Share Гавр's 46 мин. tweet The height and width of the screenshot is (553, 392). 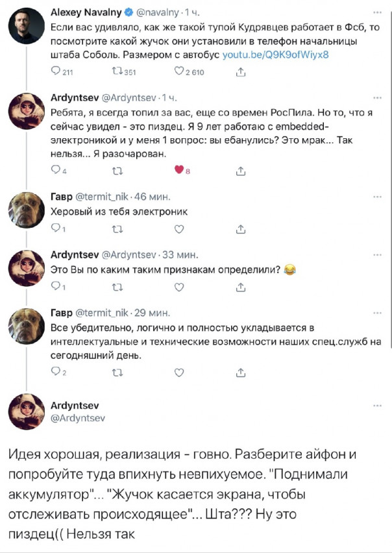tap(241, 228)
